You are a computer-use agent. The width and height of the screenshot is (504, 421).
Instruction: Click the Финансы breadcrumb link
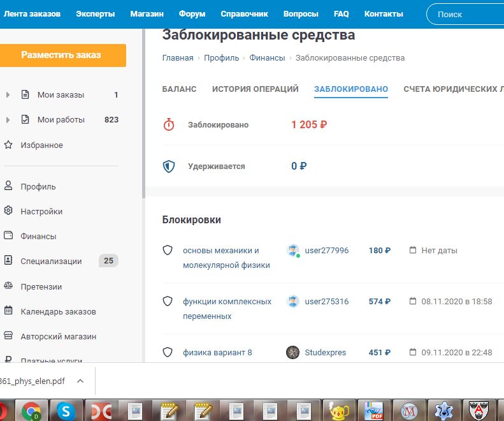point(267,58)
